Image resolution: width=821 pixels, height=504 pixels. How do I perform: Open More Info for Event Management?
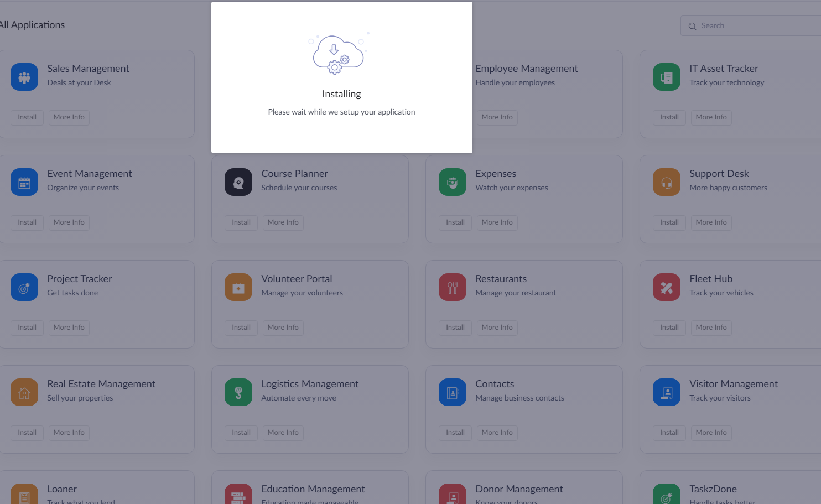pyautogui.click(x=69, y=222)
